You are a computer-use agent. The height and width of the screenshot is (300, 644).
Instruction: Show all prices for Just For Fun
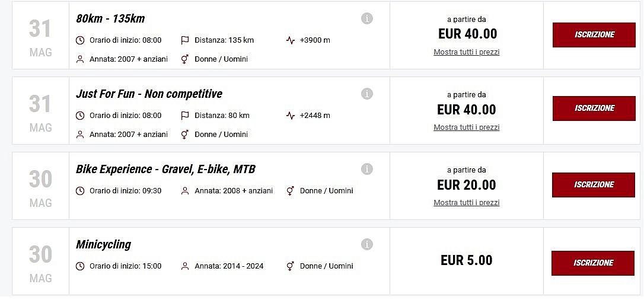click(466, 127)
